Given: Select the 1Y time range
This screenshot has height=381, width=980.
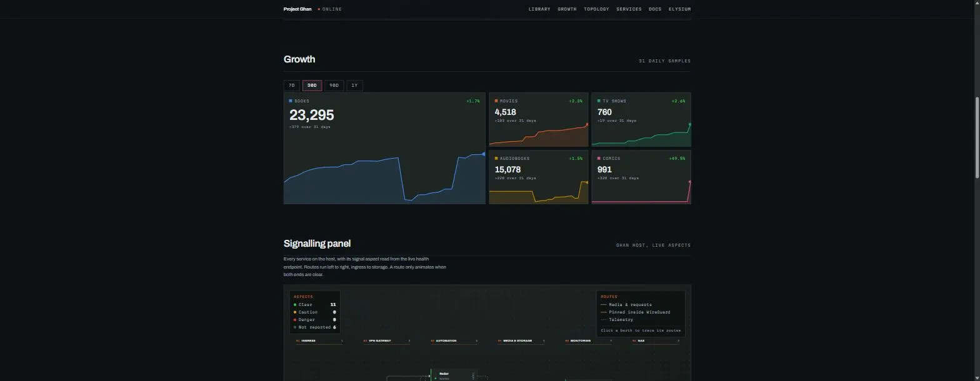Looking at the screenshot, I should click(x=354, y=86).
